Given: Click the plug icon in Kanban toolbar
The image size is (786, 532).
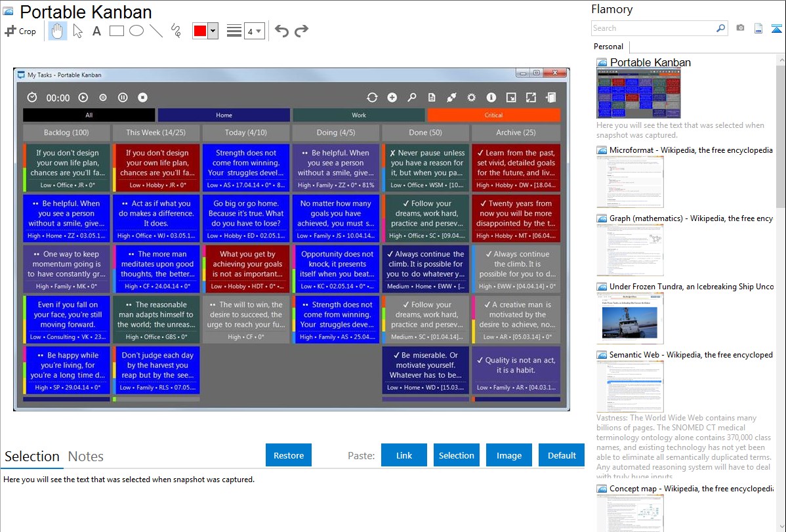Looking at the screenshot, I should (x=451, y=97).
